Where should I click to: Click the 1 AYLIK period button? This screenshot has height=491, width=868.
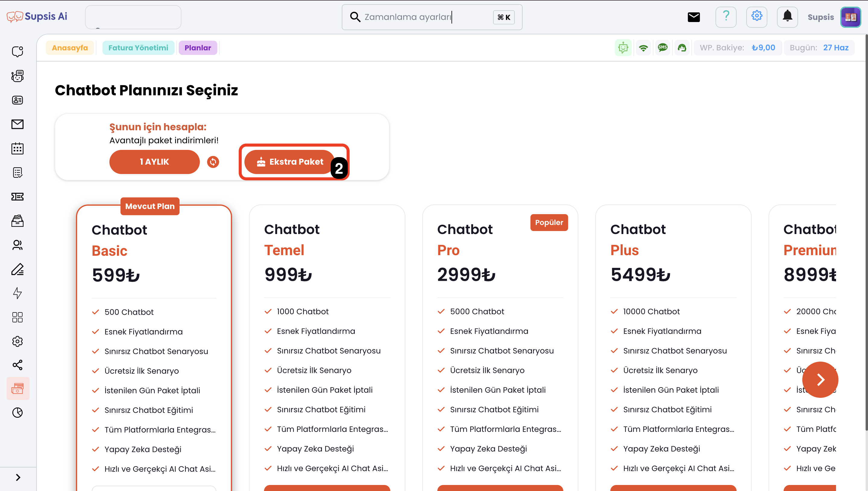coord(154,162)
